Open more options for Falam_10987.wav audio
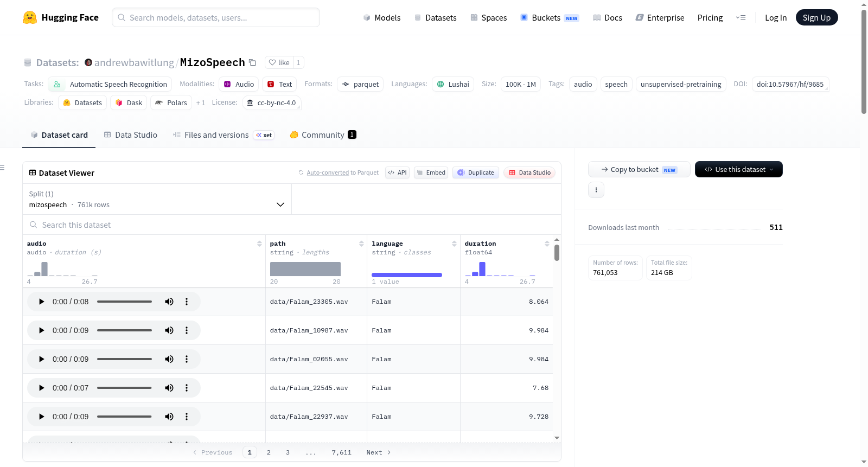868x467 pixels. point(187,330)
